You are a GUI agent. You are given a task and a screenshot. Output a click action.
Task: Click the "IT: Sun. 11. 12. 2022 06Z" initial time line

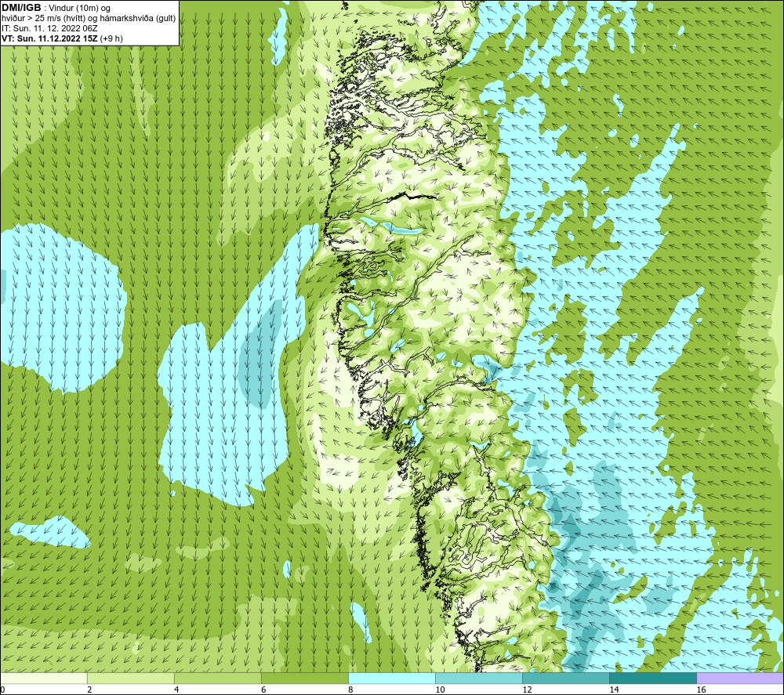(x=49, y=28)
